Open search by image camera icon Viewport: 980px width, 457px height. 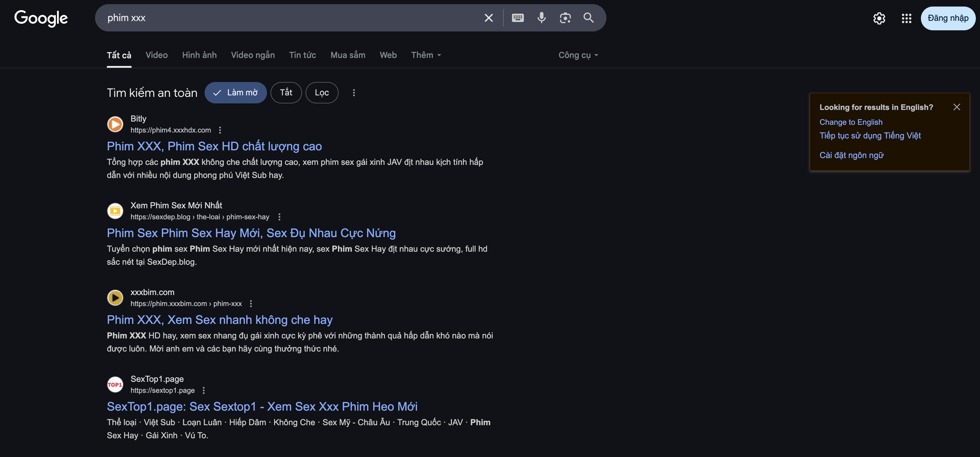565,18
